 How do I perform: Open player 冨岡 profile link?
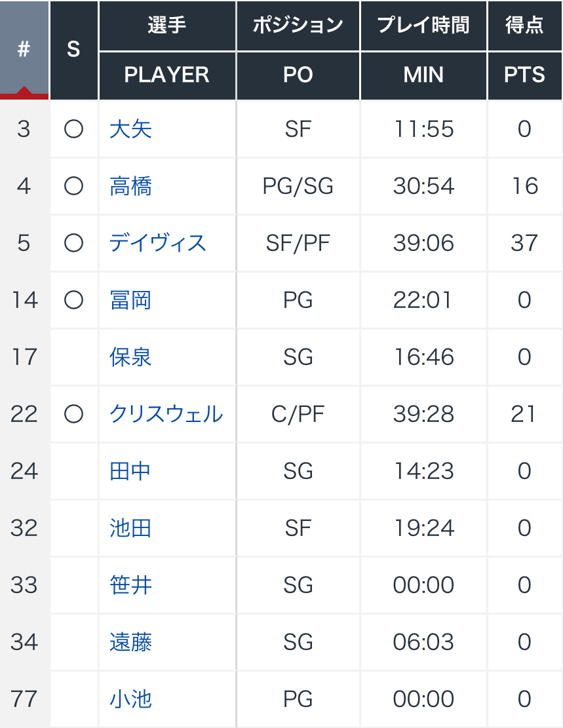(x=130, y=300)
